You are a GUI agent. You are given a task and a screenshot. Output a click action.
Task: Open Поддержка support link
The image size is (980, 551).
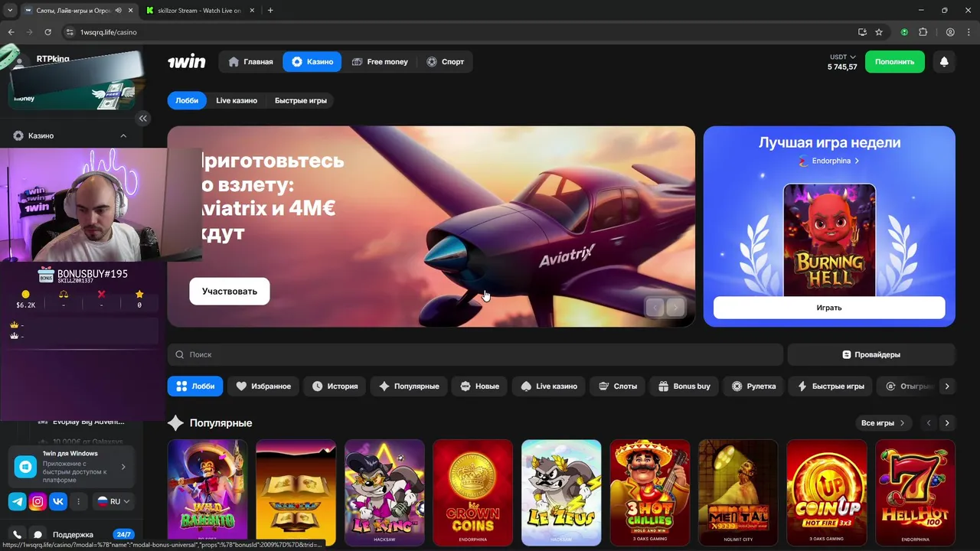(x=73, y=535)
